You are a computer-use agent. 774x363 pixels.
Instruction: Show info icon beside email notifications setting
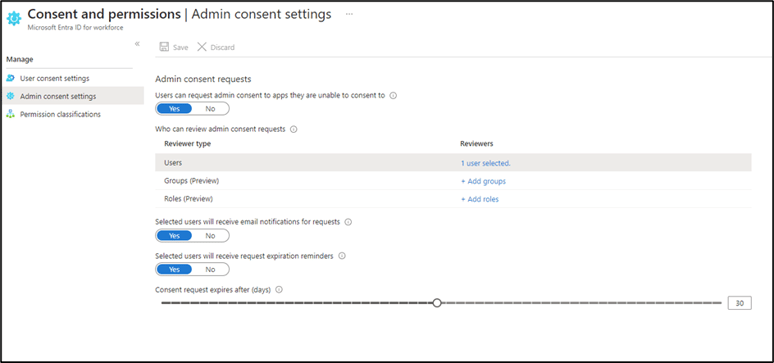click(348, 222)
